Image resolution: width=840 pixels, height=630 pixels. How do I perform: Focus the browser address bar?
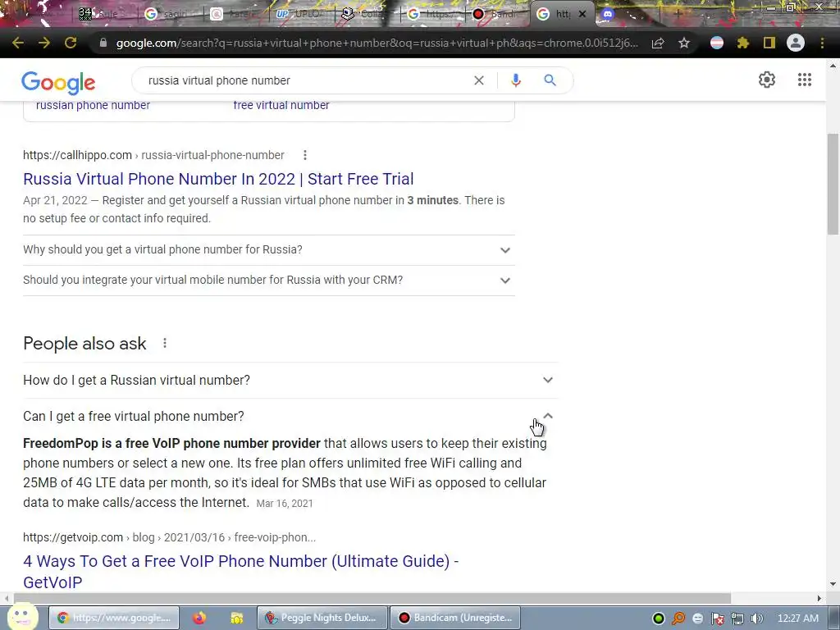(x=377, y=43)
